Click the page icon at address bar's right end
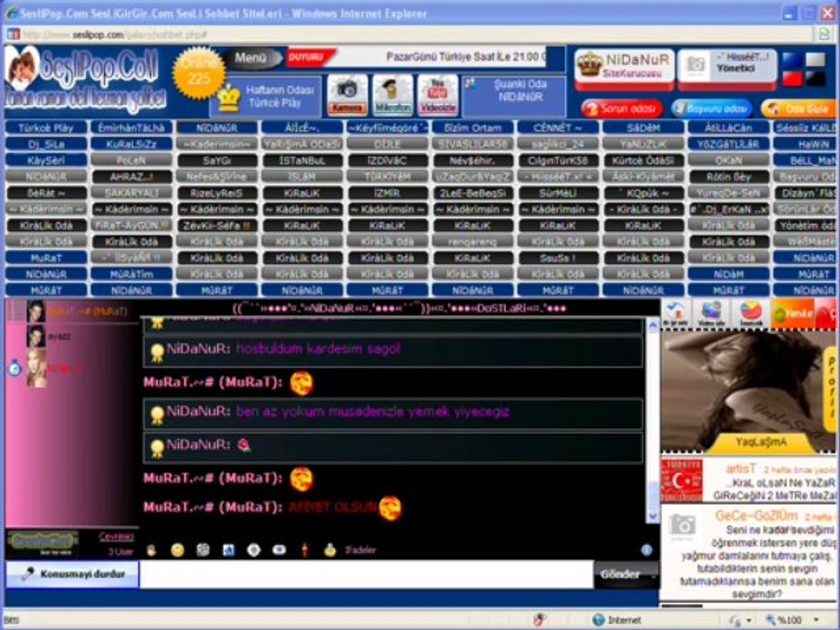The width and height of the screenshot is (840, 630). pyautogui.click(x=825, y=34)
